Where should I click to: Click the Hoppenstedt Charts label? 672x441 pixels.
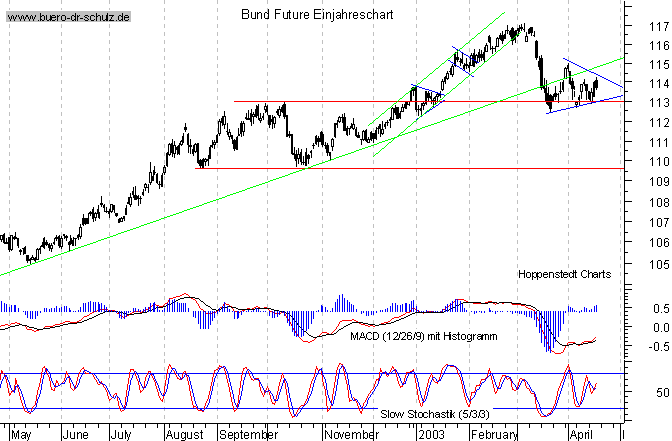pyautogui.click(x=564, y=274)
